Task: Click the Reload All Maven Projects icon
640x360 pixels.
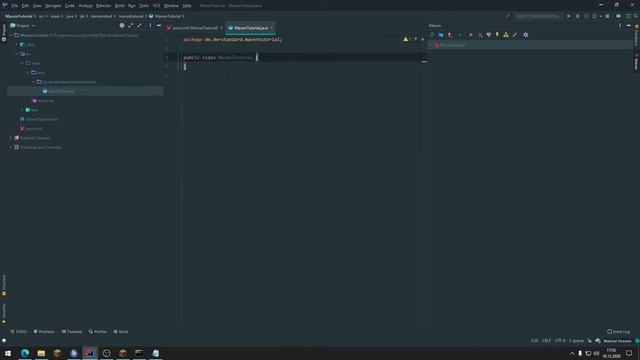Action: pos(432,35)
